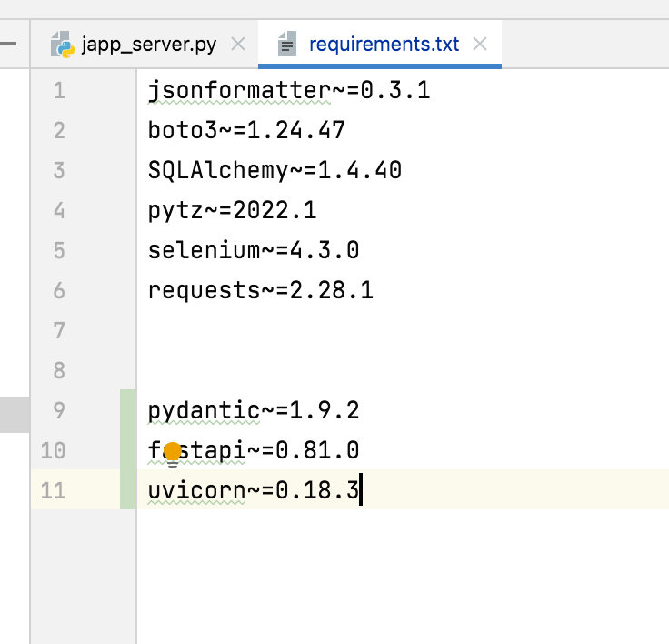Click the boto3~=1.24.47 line
Screen dimensions: 669x644
(246, 130)
